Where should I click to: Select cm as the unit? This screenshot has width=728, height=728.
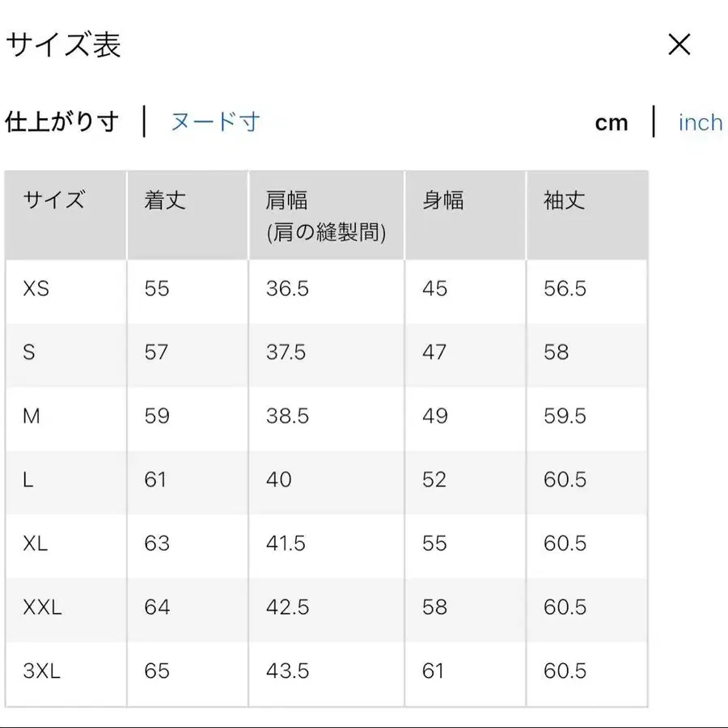coord(612,122)
